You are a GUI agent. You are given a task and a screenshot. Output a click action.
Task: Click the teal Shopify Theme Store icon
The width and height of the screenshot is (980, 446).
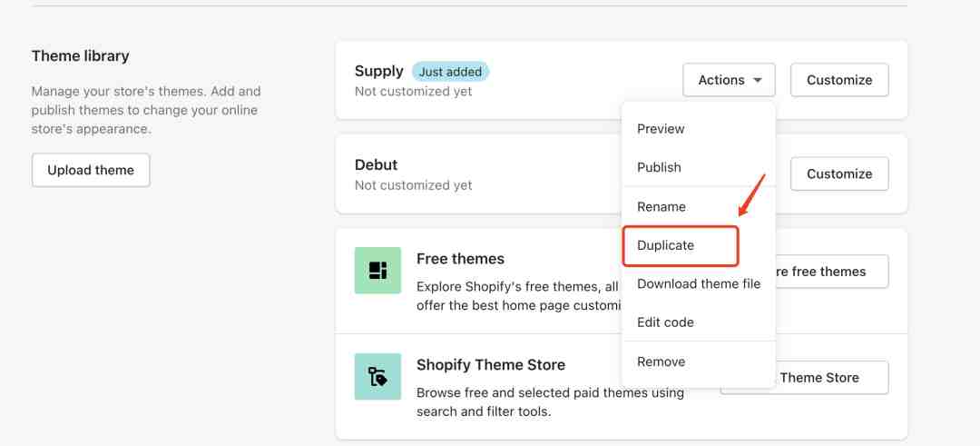pos(377,376)
